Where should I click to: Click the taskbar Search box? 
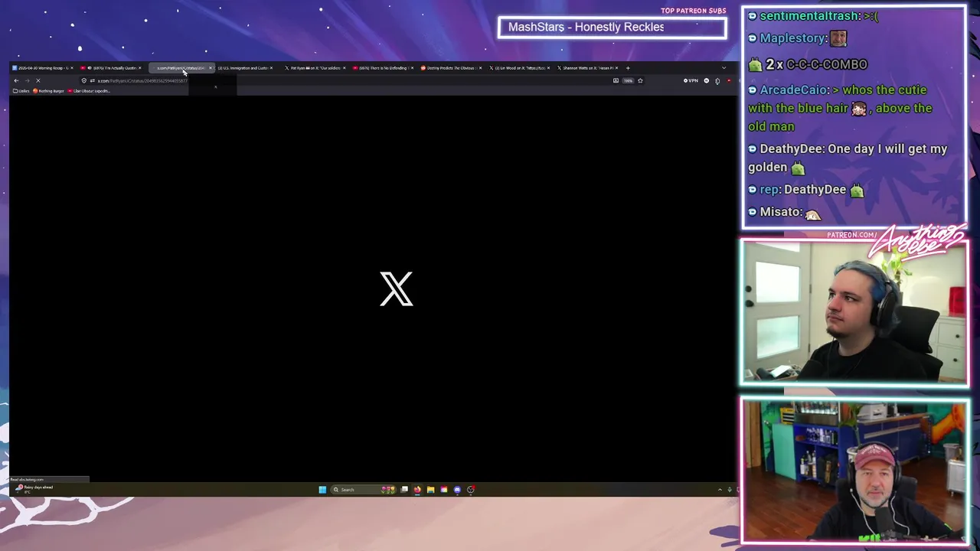364,490
